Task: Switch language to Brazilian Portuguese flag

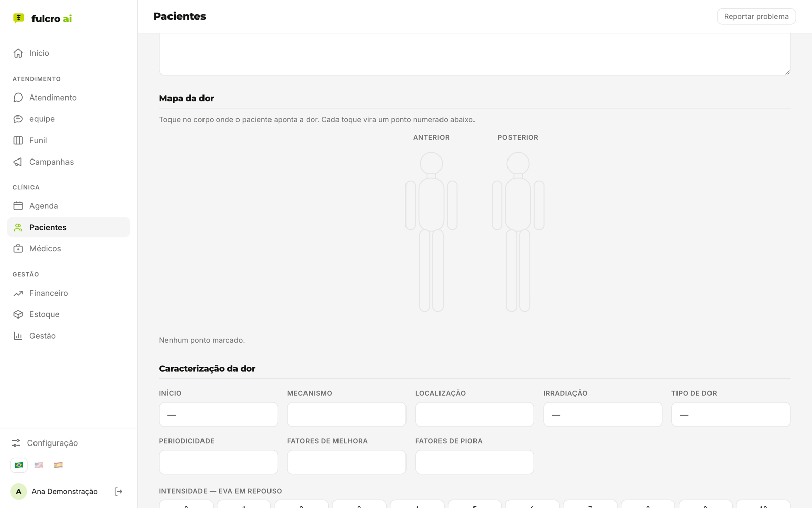Action: (19, 465)
